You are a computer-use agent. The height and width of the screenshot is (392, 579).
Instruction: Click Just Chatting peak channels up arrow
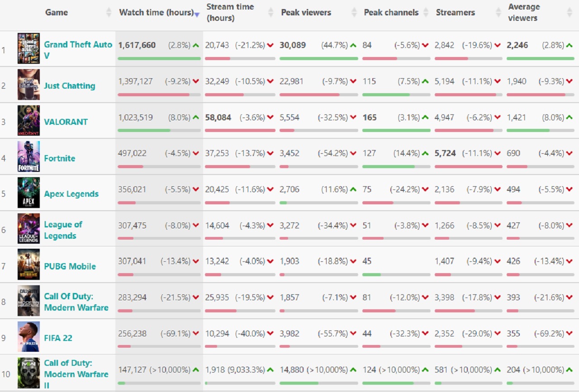(x=425, y=81)
